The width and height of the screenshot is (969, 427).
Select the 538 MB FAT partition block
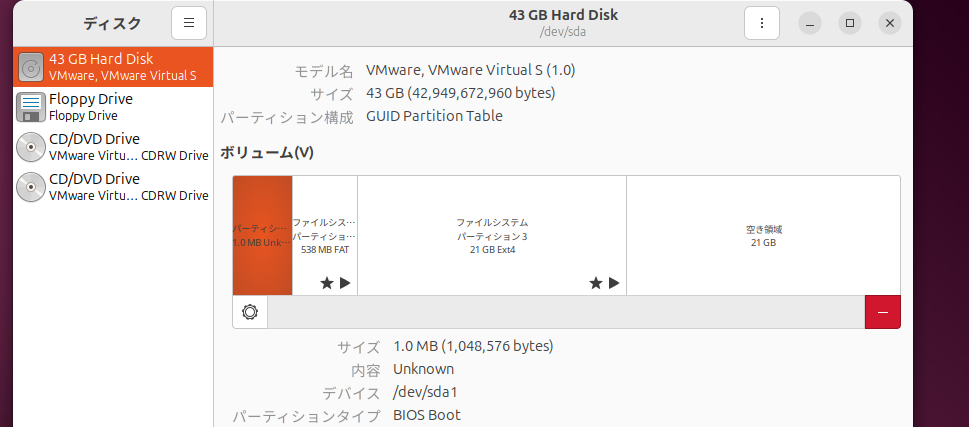click(324, 235)
